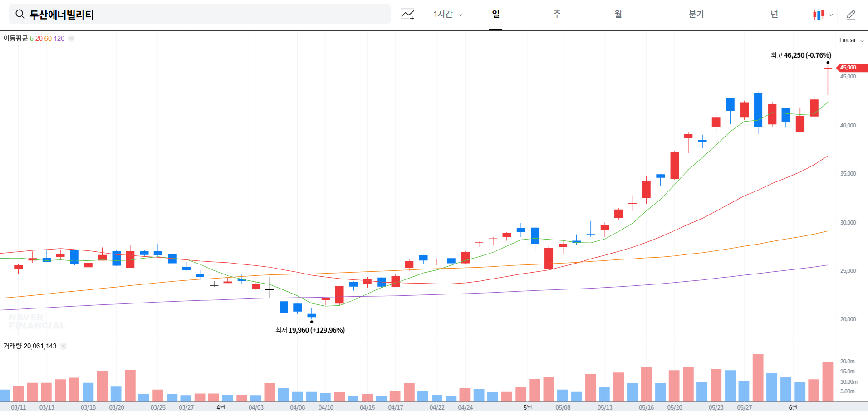The width and height of the screenshot is (868, 411).
Task: Click the 6월 date axis label
Action: click(793, 407)
